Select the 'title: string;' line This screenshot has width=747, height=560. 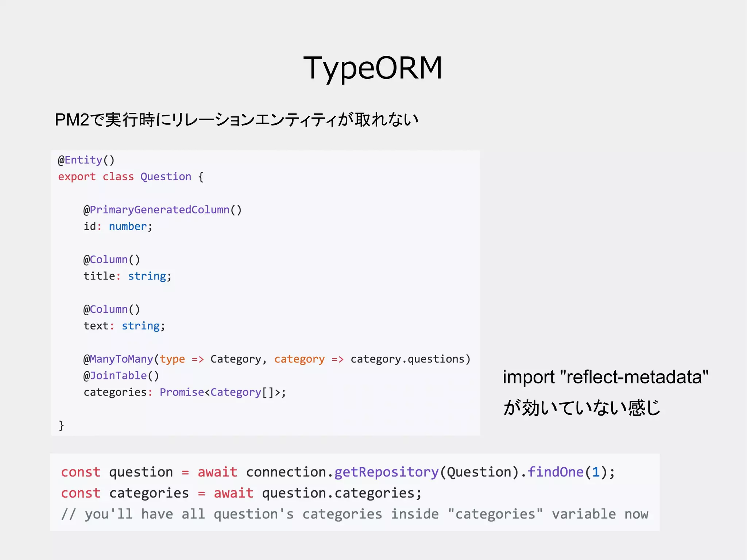(127, 276)
